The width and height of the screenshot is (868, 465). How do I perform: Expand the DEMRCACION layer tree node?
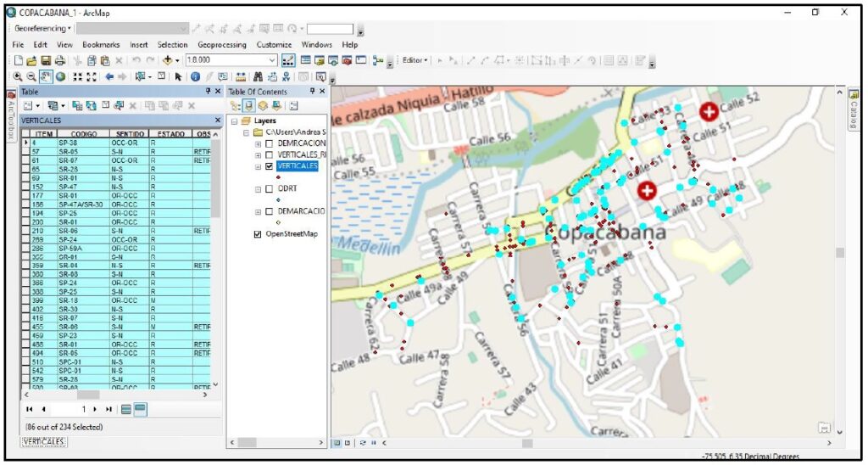258,143
